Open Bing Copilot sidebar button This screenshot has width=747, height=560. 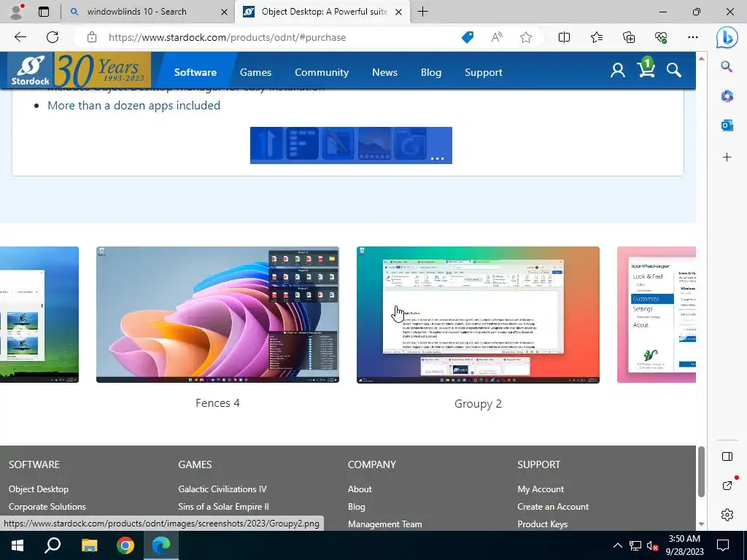tap(727, 38)
